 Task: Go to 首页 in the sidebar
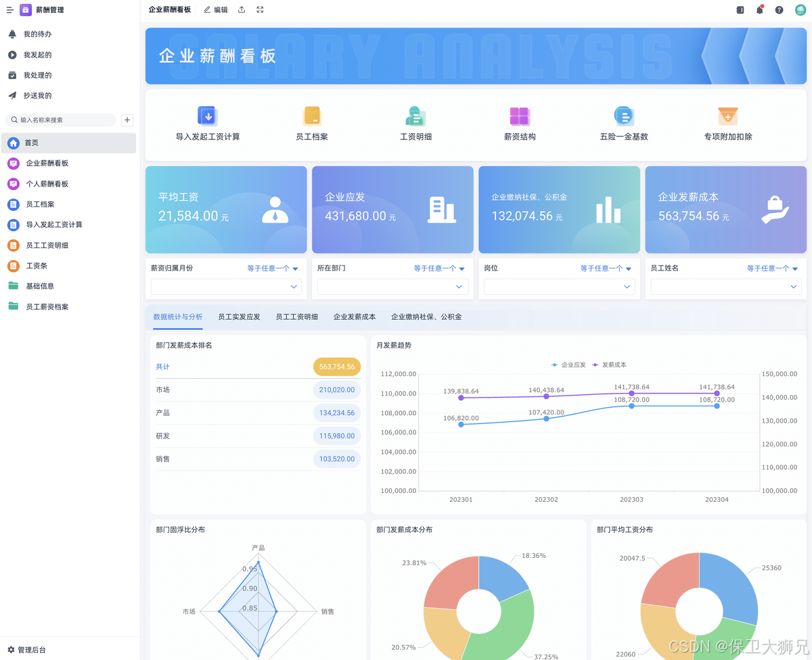tap(68, 143)
